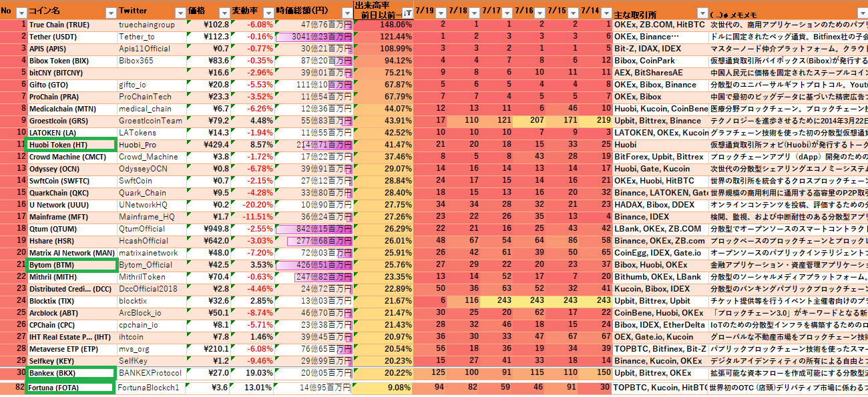Image resolution: width=868 pixels, height=397 pixels.
Task: Select the Bytom (BTM) coin name cell
Action: point(71,265)
